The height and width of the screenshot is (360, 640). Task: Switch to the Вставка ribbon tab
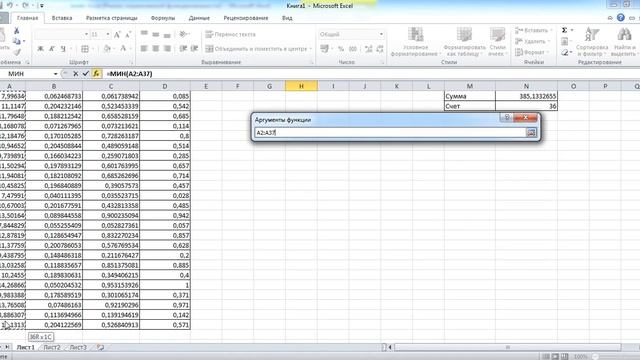tap(62, 18)
